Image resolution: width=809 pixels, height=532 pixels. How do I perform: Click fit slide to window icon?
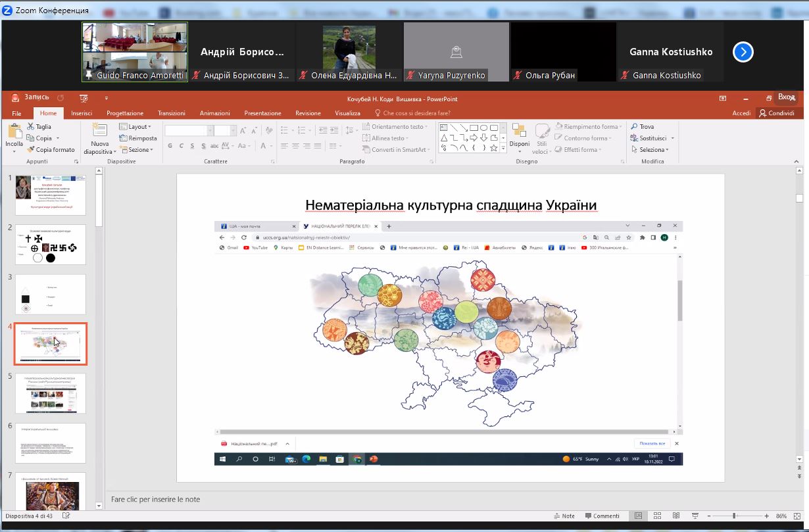pyautogui.click(x=797, y=516)
